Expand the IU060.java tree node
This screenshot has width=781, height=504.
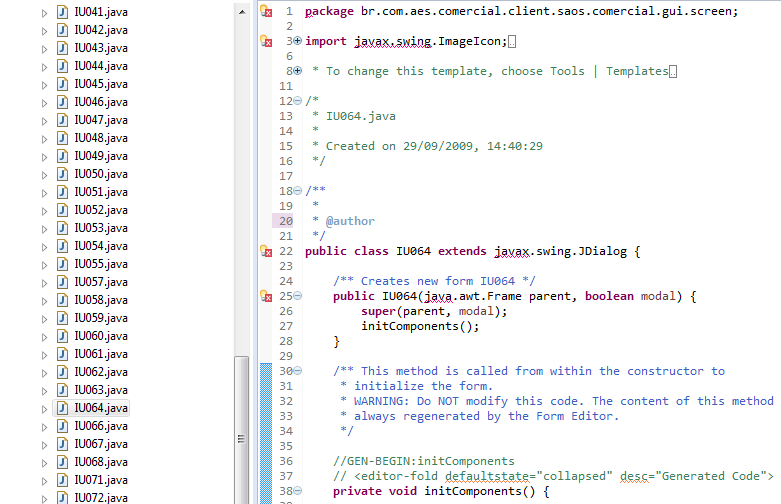(44, 337)
